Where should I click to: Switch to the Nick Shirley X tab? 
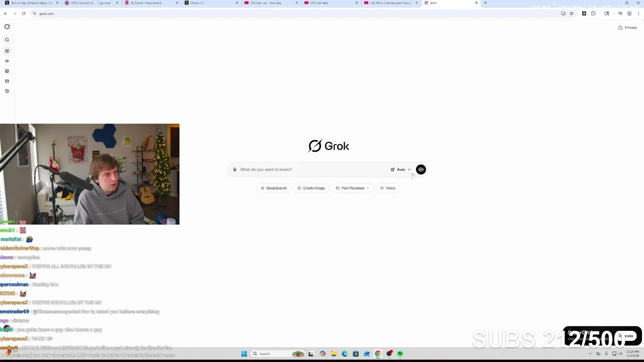[30, 3]
